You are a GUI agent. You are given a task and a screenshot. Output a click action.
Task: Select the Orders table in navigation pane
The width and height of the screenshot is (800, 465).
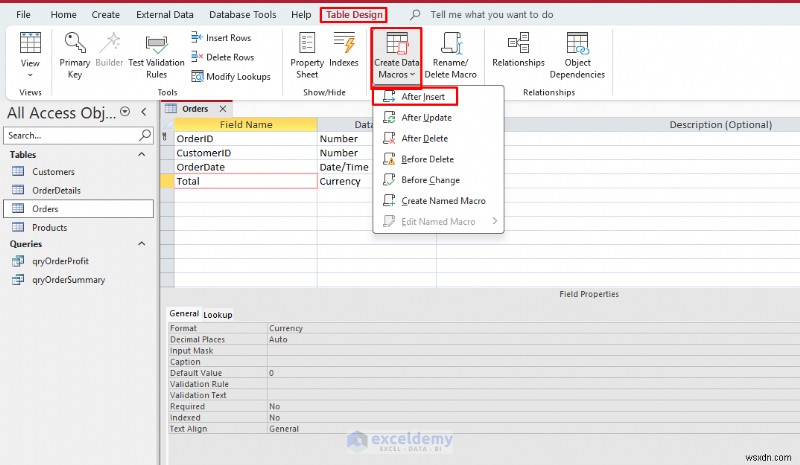click(79, 209)
